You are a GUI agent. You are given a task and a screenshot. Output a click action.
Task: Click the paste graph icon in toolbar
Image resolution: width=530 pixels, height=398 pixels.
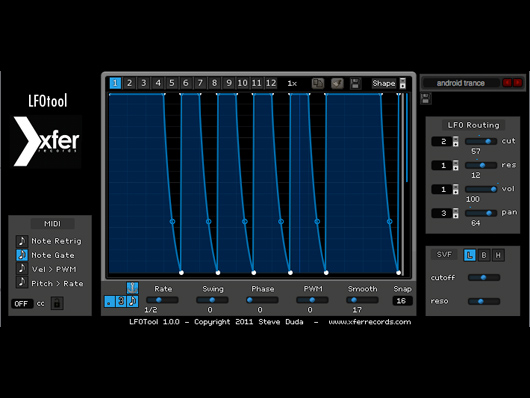click(x=337, y=83)
